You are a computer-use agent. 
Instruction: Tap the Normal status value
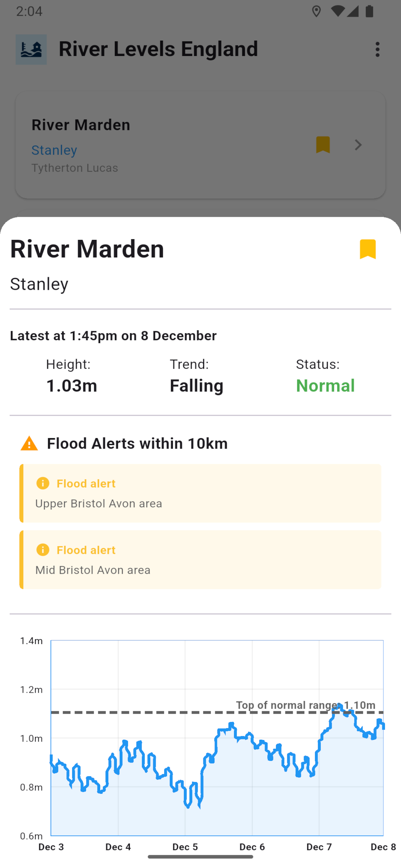pyautogui.click(x=325, y=386)
